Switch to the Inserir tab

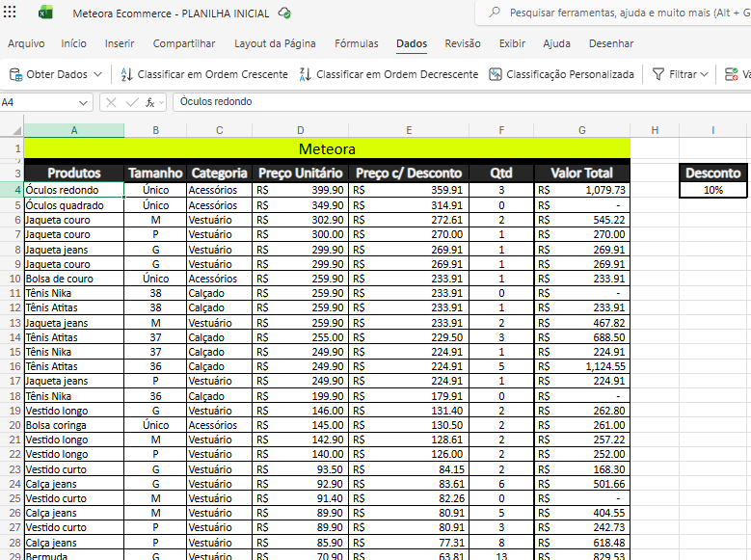tap(120, 43)
